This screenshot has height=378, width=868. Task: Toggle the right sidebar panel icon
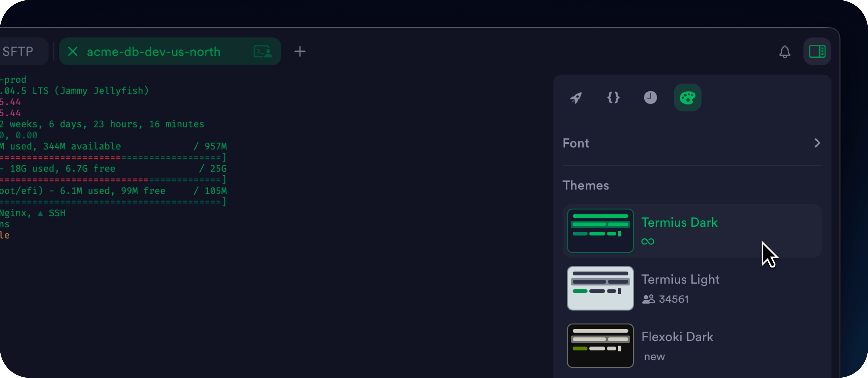click(x=817, y=52)
